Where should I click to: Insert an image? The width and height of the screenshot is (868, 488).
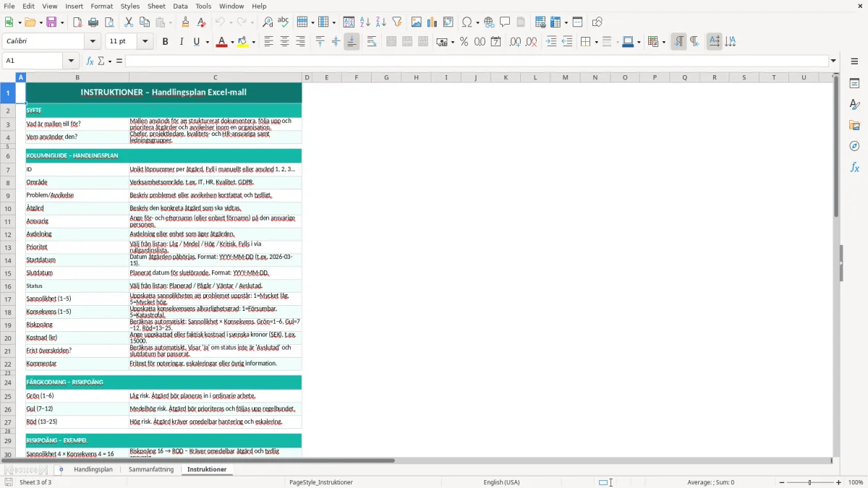pos(417,22)
